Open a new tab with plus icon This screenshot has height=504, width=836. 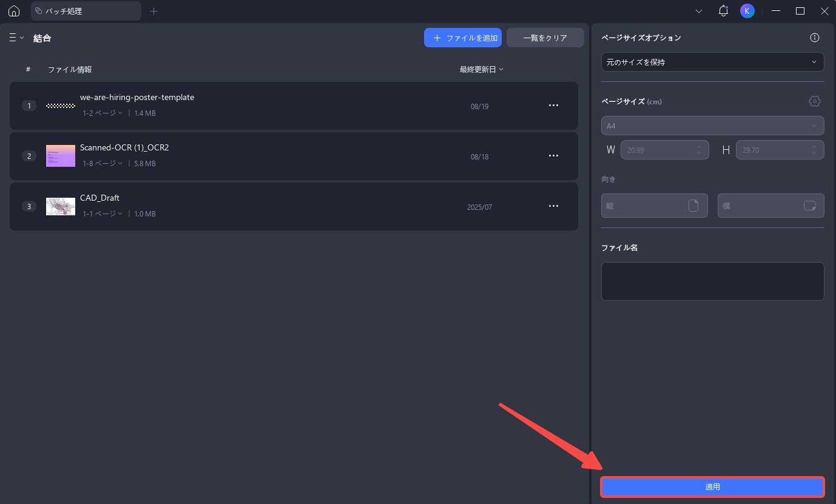point(153,11)
